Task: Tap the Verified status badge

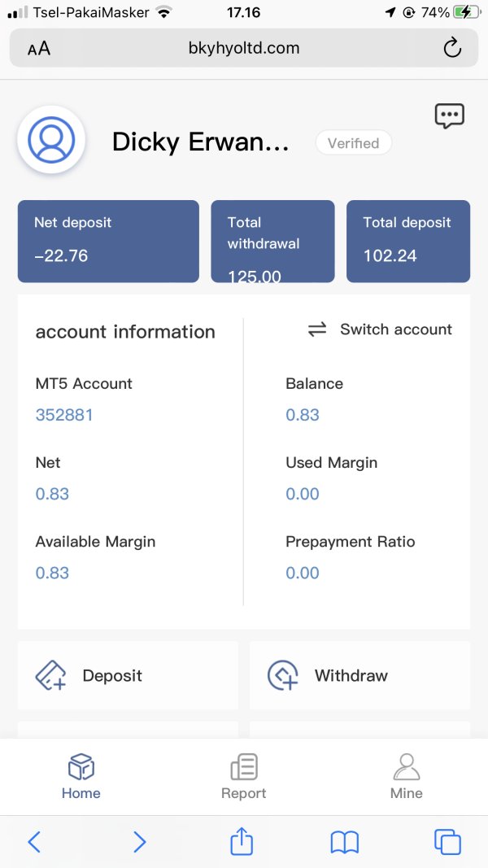Action: click(x=353, y=143)
